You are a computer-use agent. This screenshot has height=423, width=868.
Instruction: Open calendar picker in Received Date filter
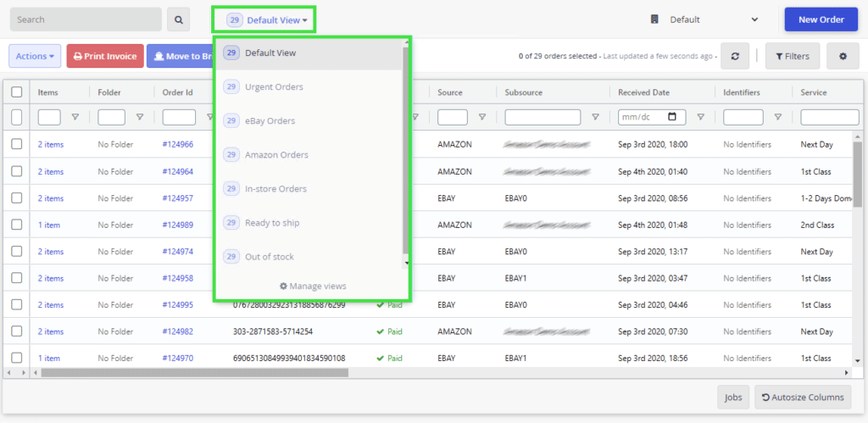point(672,117)
